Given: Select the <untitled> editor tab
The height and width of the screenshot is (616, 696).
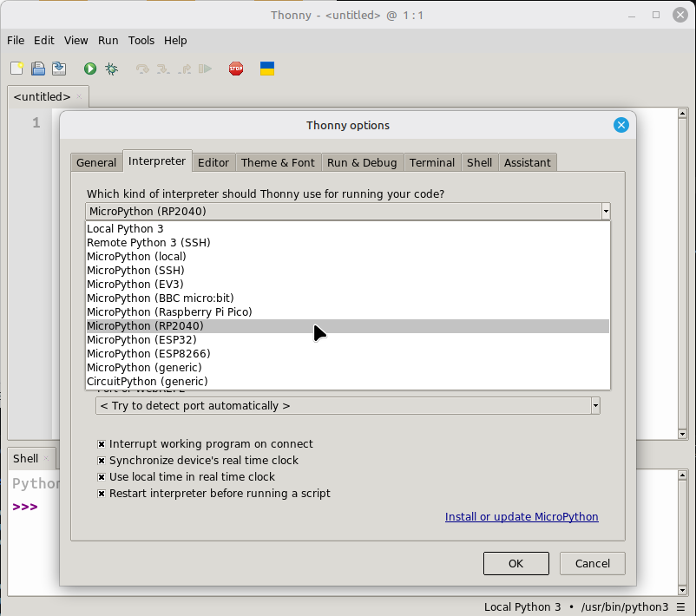Looking at the screenshot, I should pos(43,96).
